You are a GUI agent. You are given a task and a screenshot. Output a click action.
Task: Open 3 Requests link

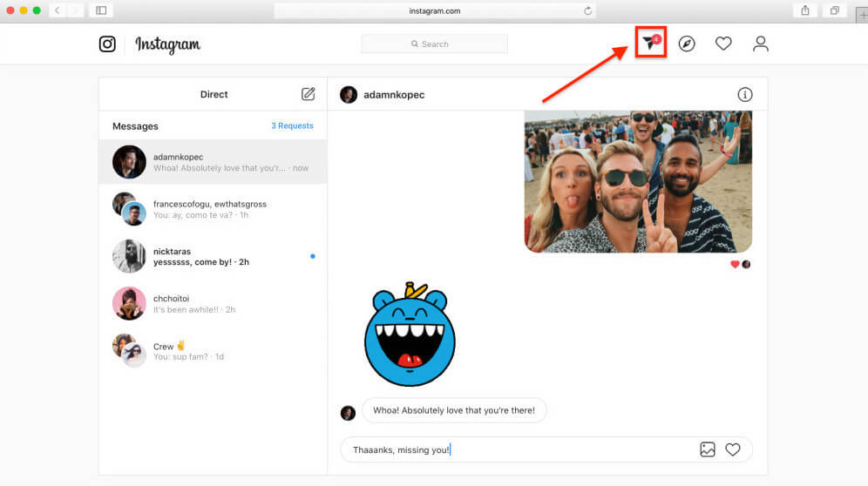(292, 125)
